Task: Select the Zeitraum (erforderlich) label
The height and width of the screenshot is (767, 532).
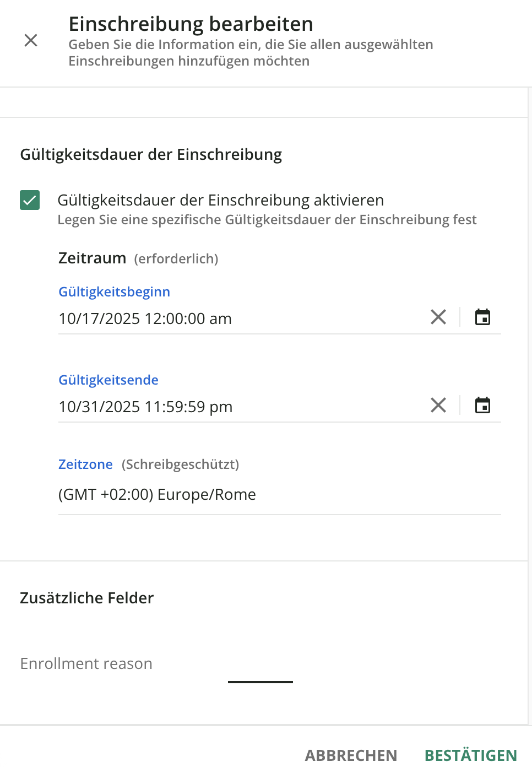Action: click(x=138, y=258)
